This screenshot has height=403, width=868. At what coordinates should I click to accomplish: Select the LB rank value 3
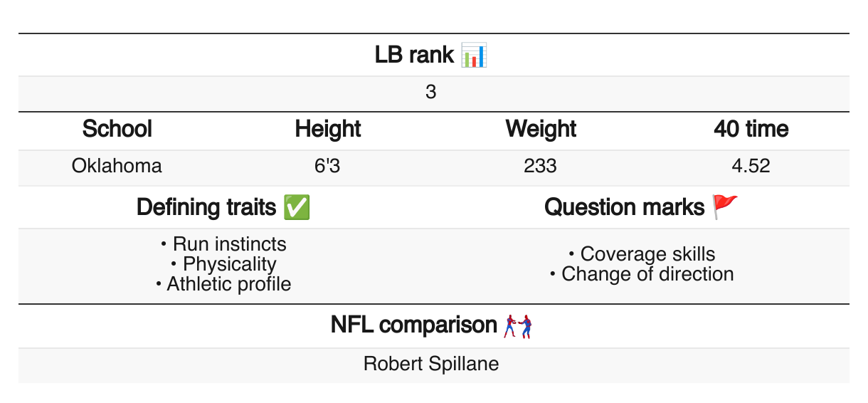430,93
